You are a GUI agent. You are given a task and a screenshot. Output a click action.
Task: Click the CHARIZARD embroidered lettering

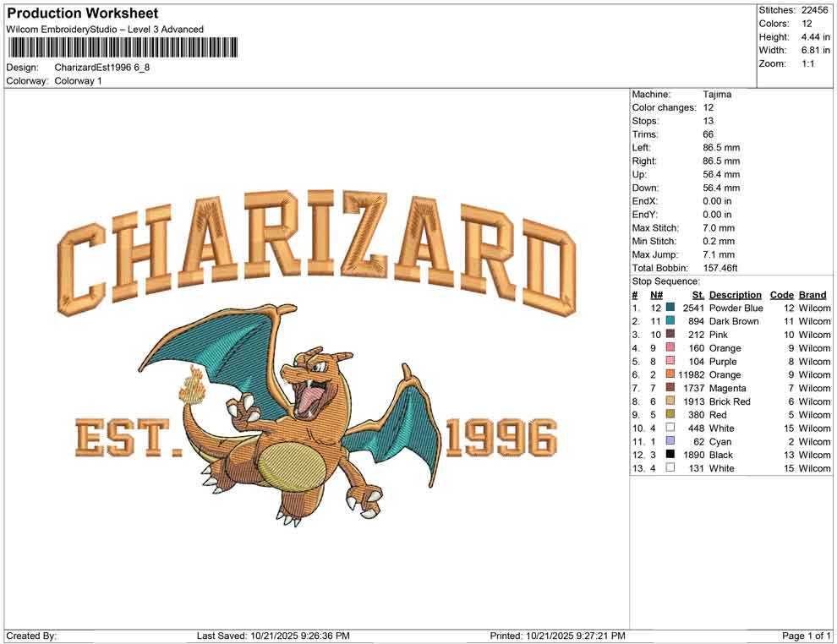click(317, 252)
